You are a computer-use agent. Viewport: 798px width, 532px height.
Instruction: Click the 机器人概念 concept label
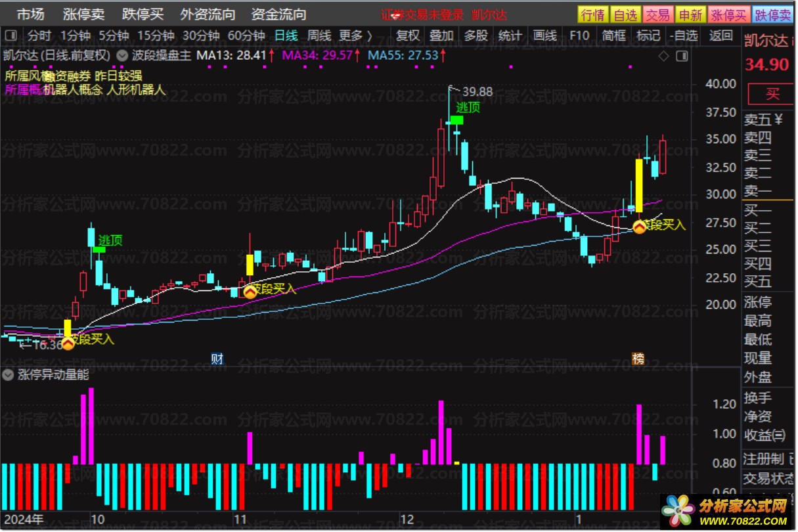[73, 90]
